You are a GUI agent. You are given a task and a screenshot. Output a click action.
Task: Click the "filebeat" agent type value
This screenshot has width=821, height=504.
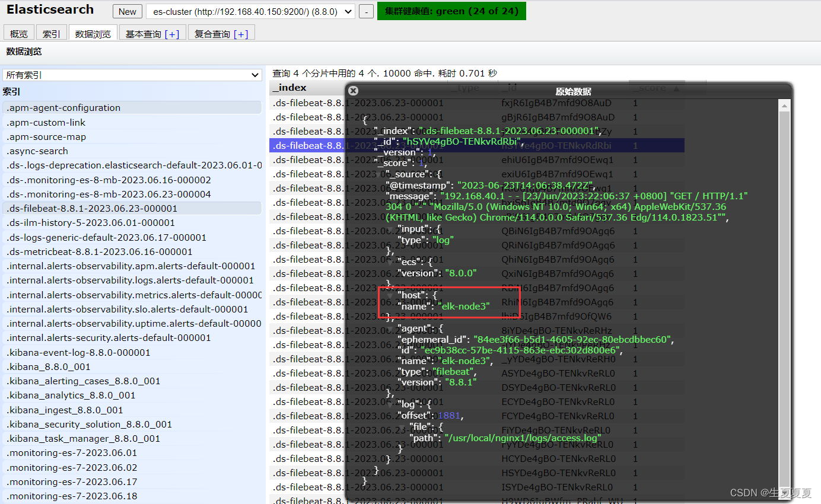[453, 372]
